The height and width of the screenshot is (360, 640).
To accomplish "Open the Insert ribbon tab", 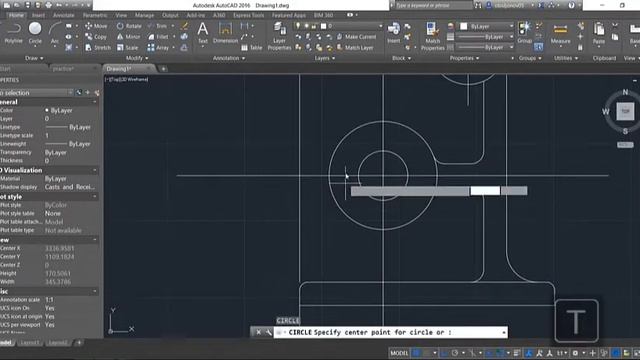I will click(39, 15).
